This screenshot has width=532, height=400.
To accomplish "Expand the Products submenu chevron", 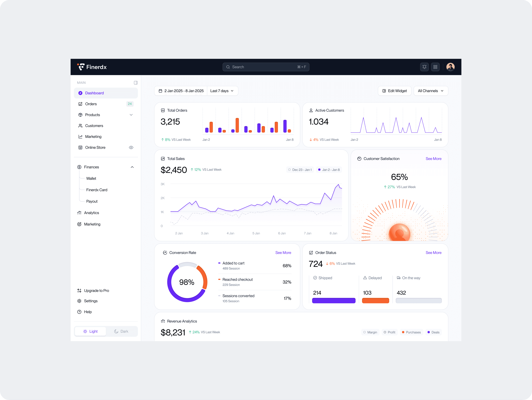I will (x=131, y=115).
